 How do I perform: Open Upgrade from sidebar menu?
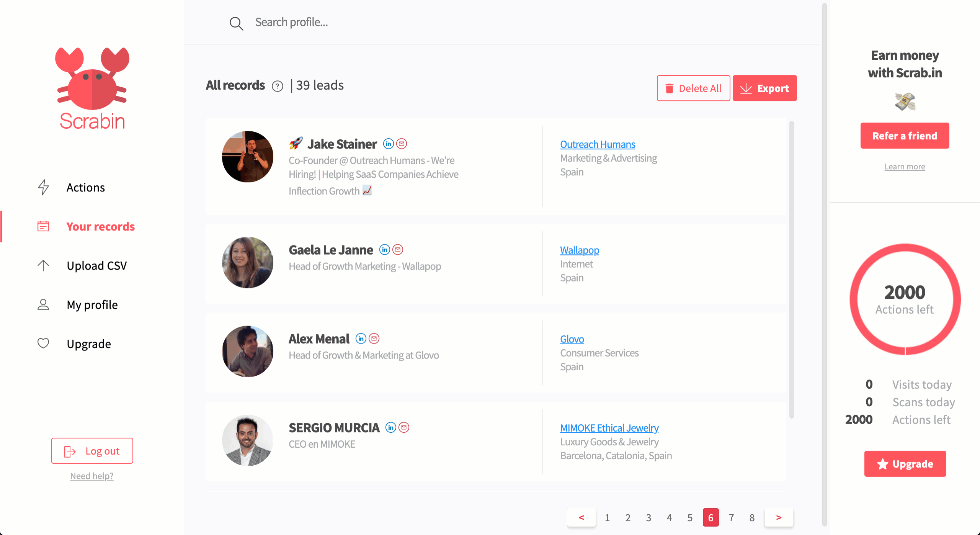[x=89, y=344]
